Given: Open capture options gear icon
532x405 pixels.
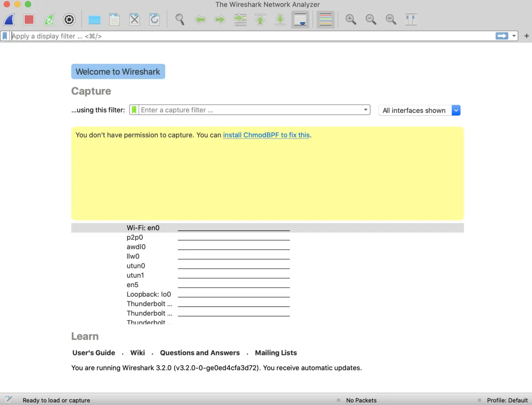Looking at the screenshot, I should coord(69,19).
